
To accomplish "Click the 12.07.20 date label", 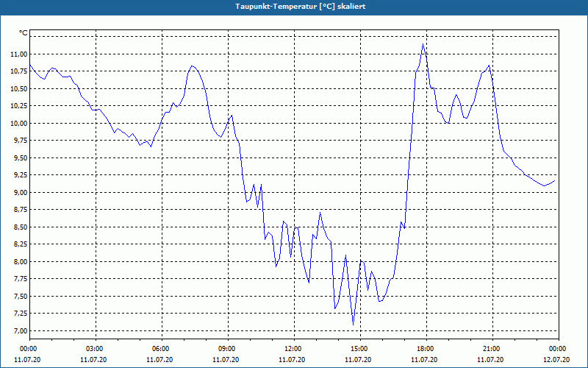I will point(556,359).
